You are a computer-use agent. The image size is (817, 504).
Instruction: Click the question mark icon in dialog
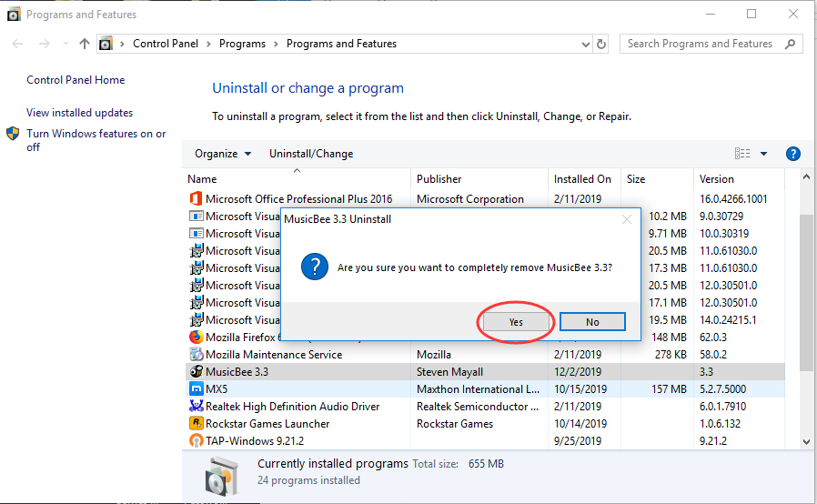(314, 267)
